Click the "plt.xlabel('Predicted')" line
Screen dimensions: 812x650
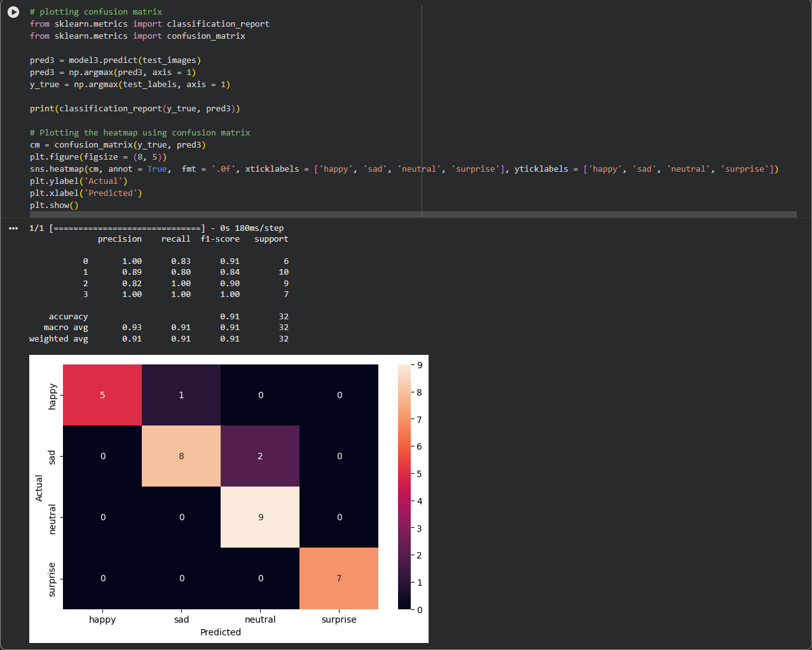click(86, 193)
